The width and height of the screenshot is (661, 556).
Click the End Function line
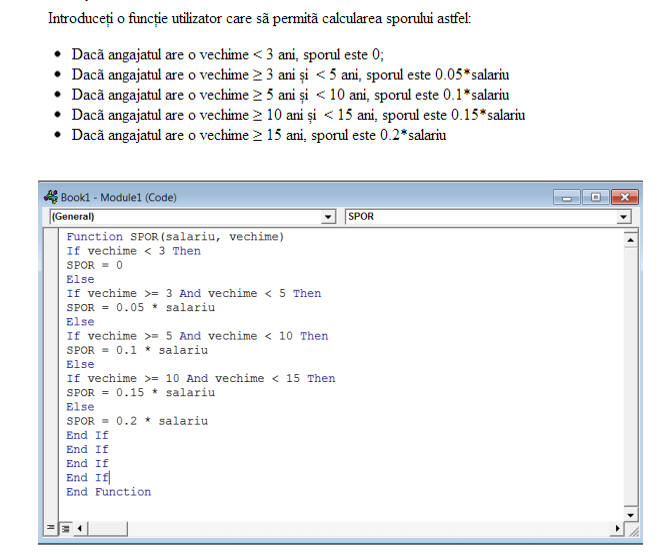coord(108,492)
